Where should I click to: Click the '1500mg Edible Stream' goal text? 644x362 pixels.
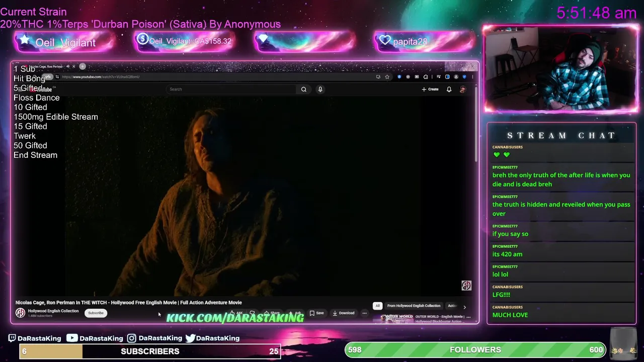pos(56,117)
